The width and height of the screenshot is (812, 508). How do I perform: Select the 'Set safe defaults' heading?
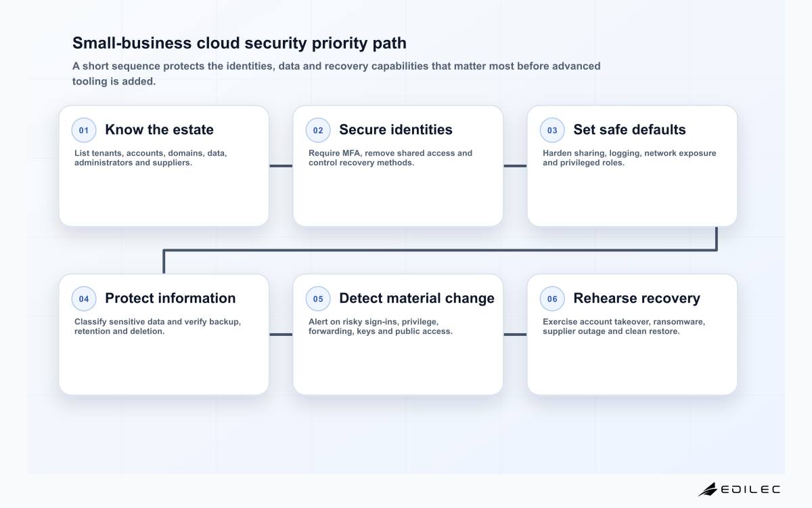629,129
